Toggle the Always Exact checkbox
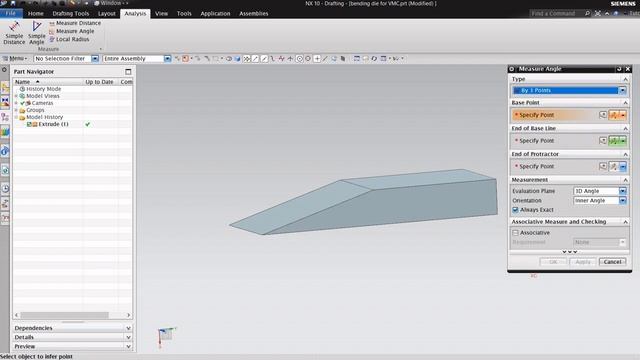 [x=516, y=210]
